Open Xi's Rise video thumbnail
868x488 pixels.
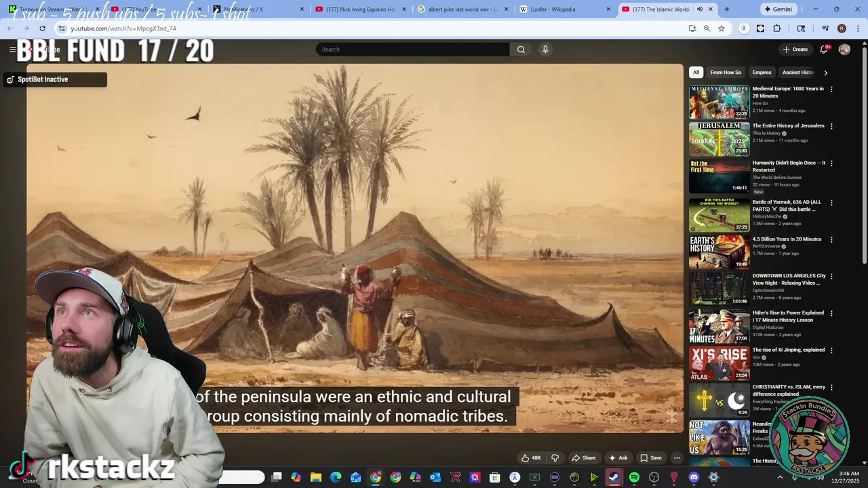(x=719, y=363)
